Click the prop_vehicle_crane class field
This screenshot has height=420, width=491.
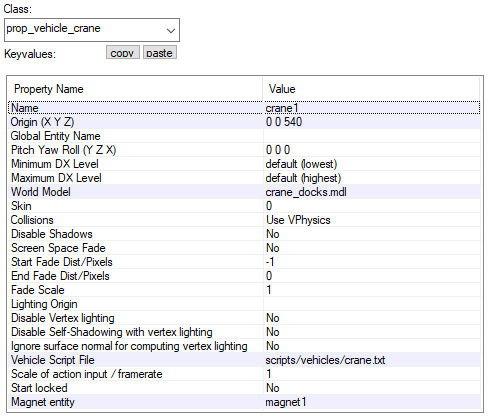[92, 30]
